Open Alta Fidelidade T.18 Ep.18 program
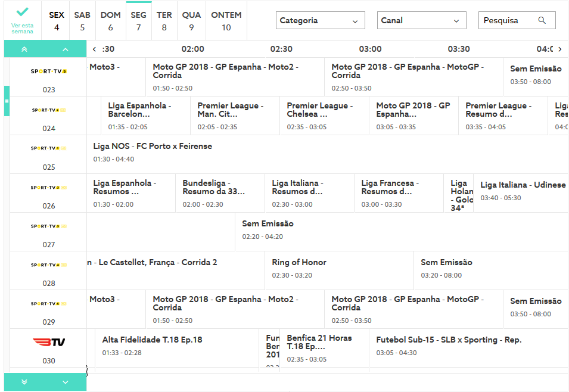This screenshot has width=569, height=392. (x=177, y=348)
